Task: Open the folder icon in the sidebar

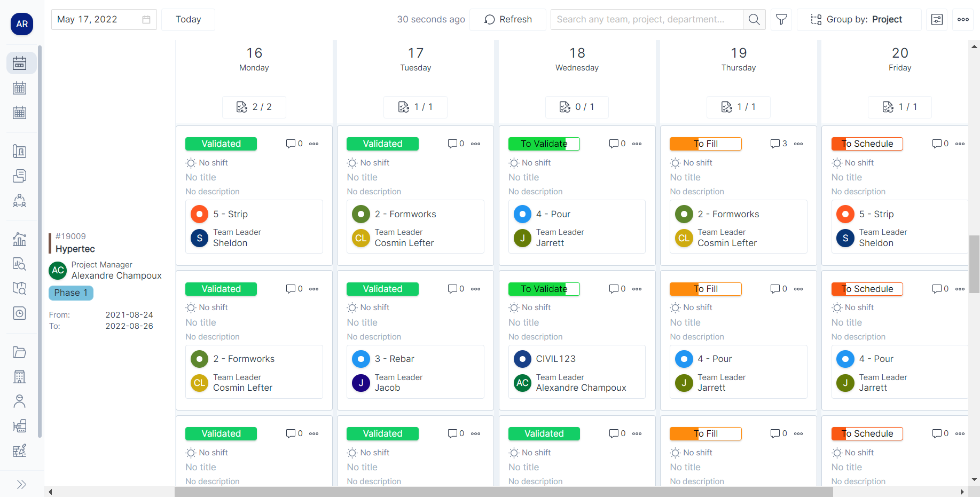Action: (20, 352)
